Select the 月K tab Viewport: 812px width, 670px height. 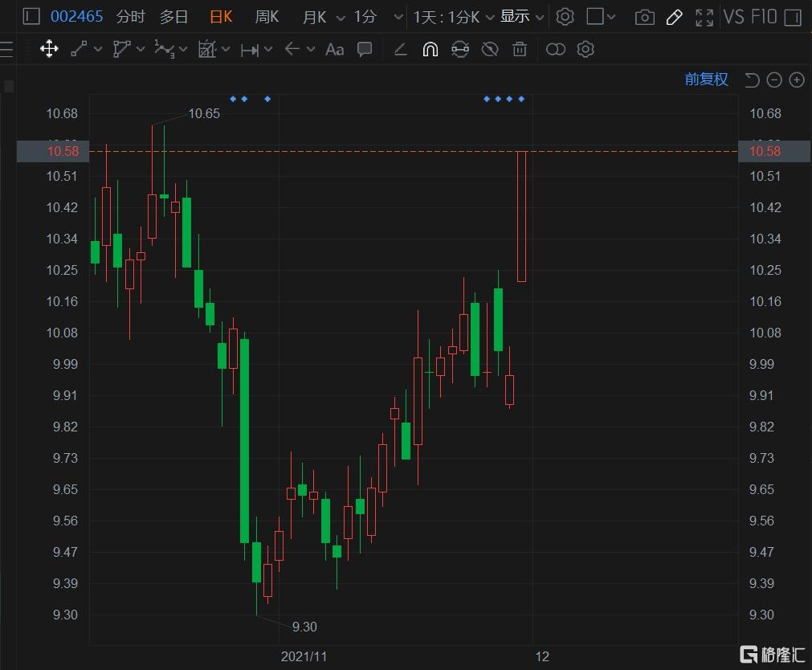314,17
